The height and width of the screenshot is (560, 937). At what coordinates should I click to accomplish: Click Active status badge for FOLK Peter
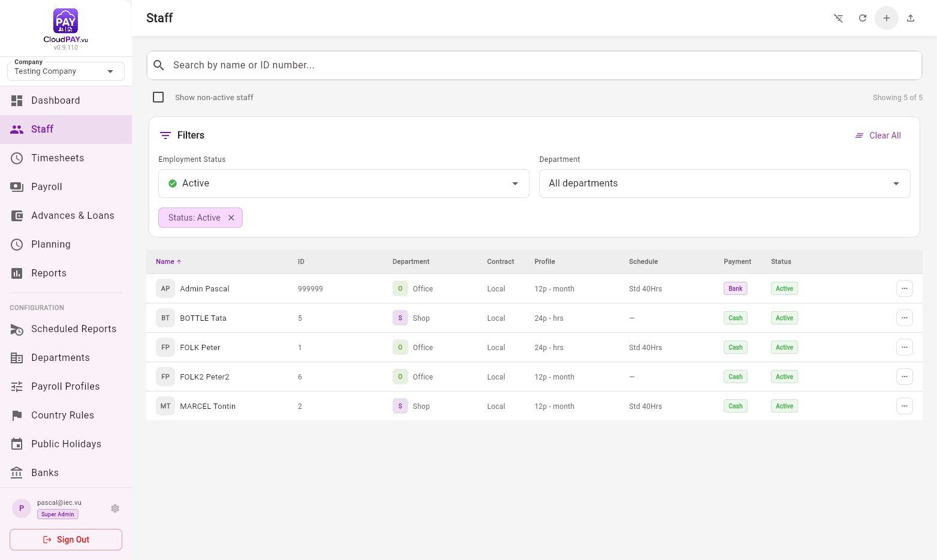click(784, 347)
